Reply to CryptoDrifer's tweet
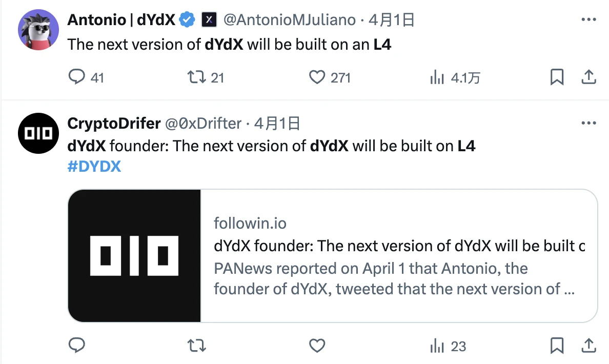The image size is (609, 364). click(x=77, y=346)
